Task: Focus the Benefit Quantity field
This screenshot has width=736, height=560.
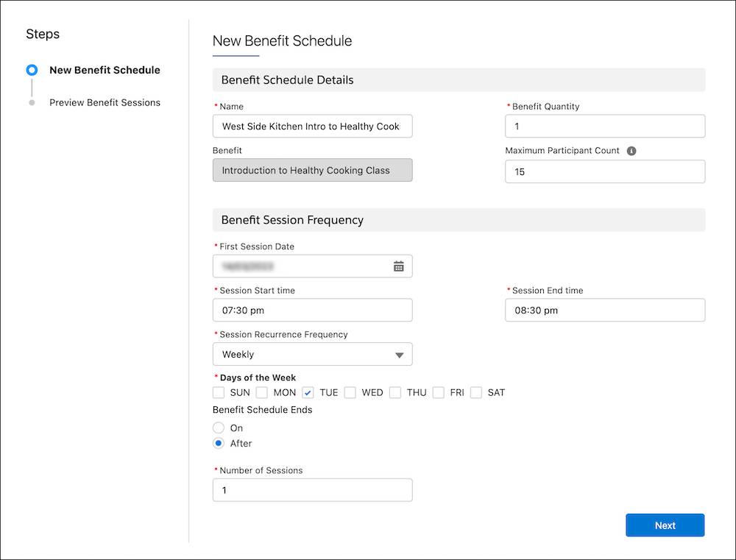Action: 604,127
